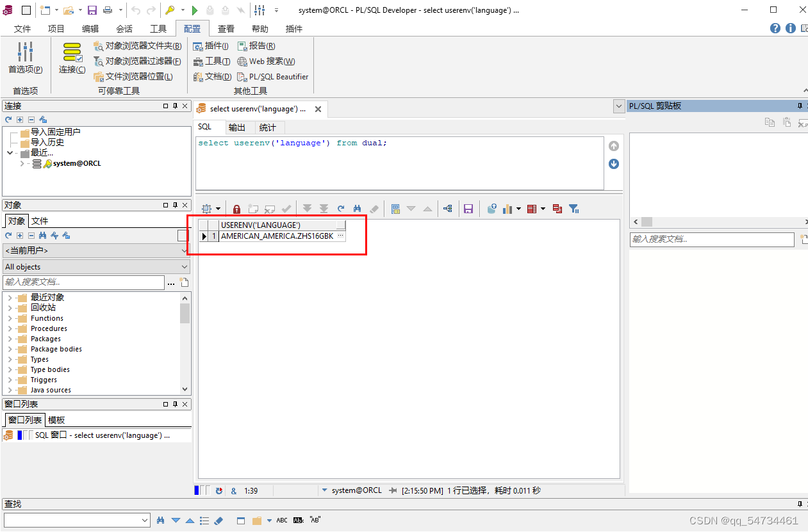The width and height of the screenshot is (808, 532).
Task: Click the Web 搜索(W) button
Action: tap(266, 61)
